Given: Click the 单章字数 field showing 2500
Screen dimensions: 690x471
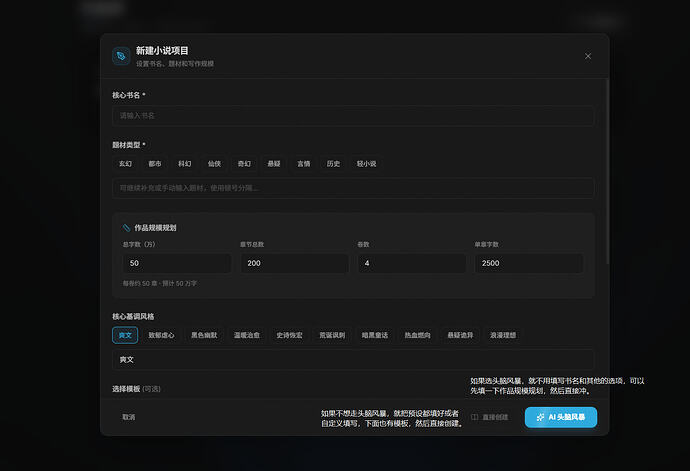Looking at the screenshot, I should [x=529, y=263].
